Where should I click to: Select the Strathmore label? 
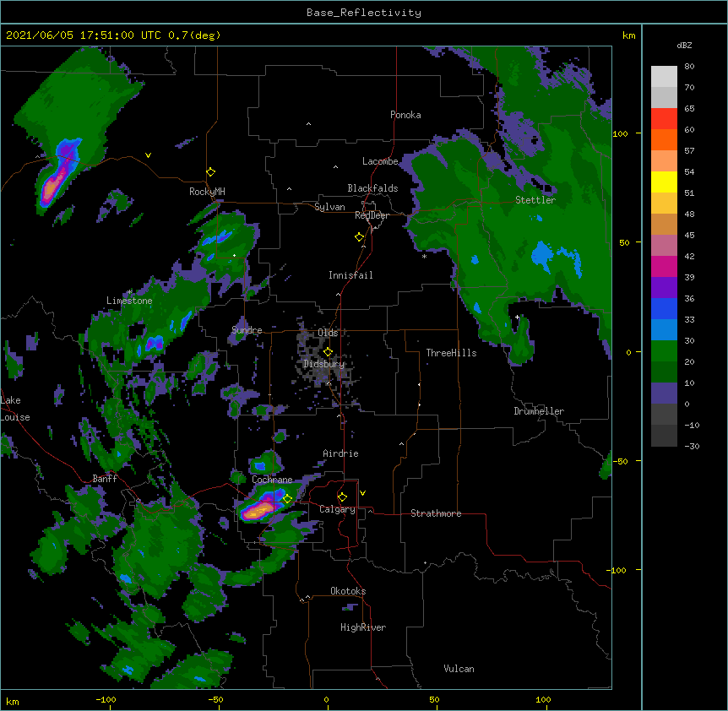(x=436, y=513)
